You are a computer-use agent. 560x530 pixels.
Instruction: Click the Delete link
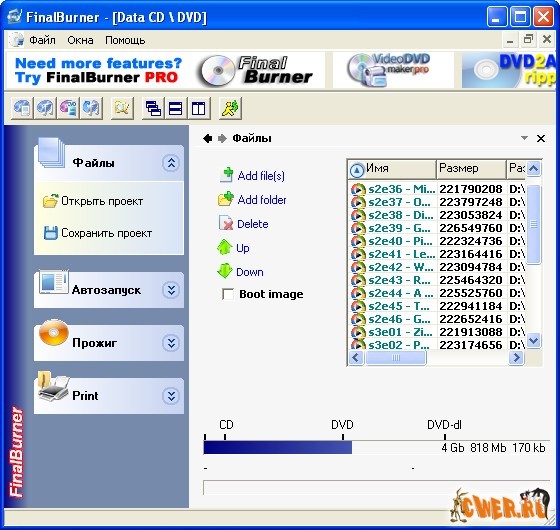click(252, 224)
